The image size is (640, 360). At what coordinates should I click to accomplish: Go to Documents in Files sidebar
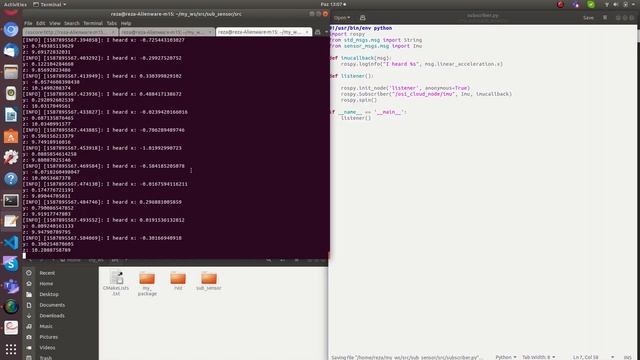[x=52, y=305]
